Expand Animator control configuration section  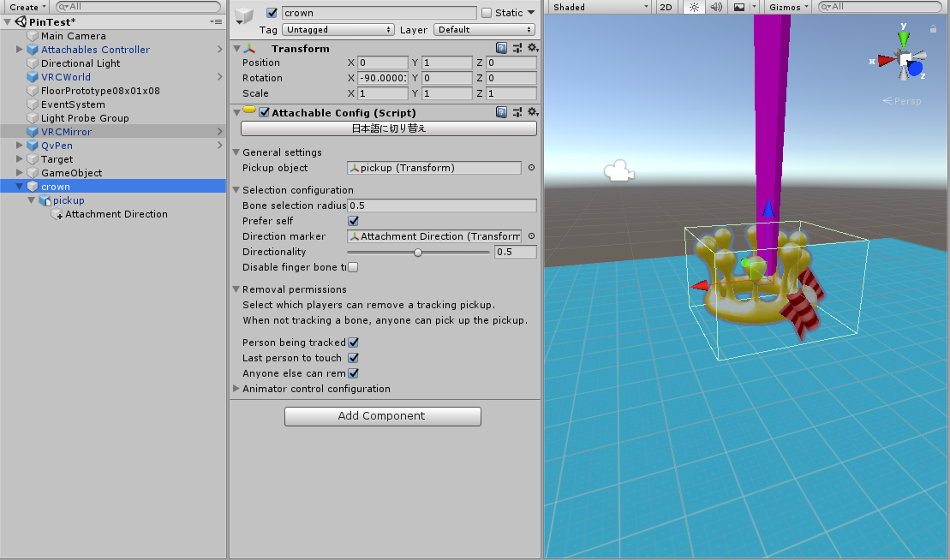pyautogui.click(x=236, y=388)
